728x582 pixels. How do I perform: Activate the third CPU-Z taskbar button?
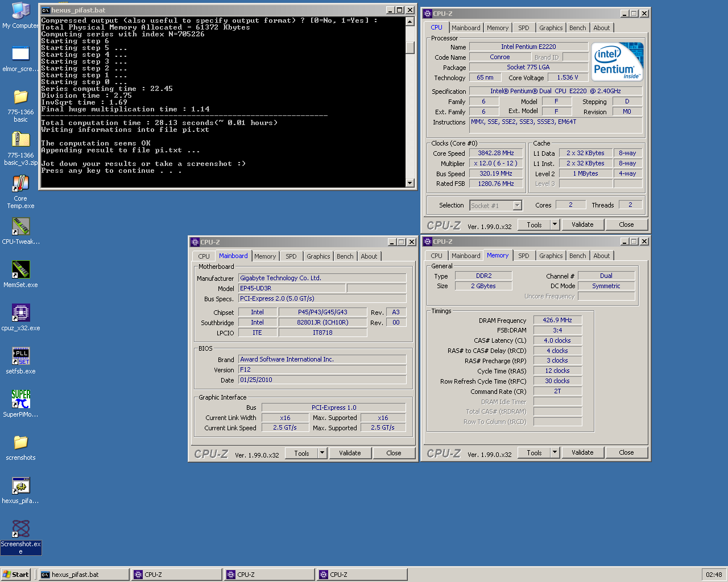point(362,575)
